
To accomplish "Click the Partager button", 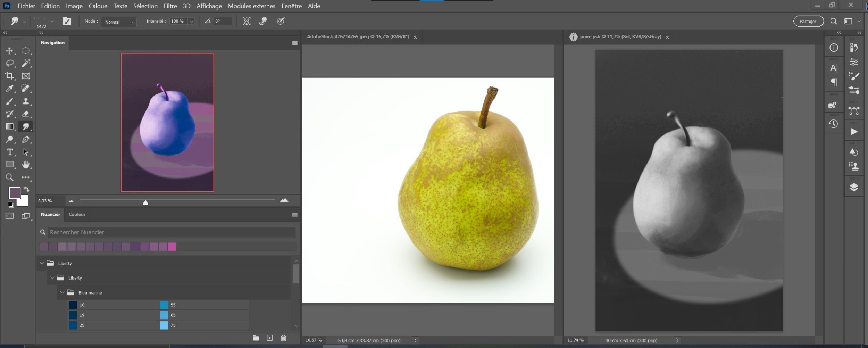I will click(x=808, y=22).
